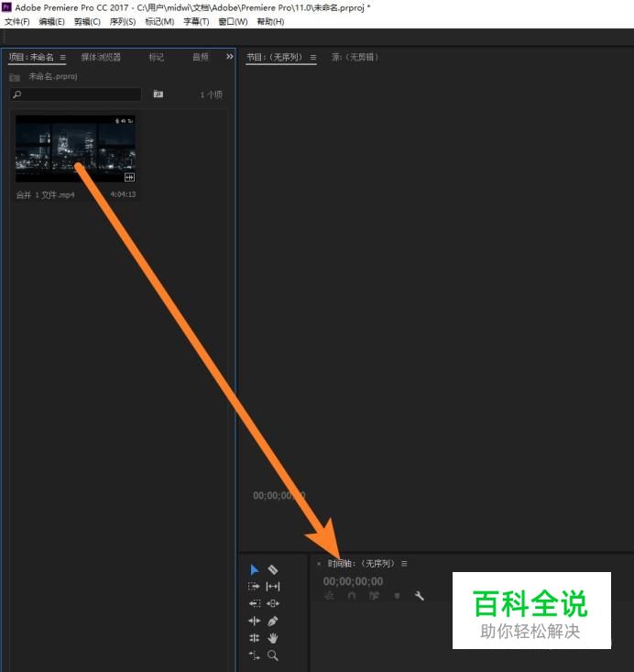Open the 帮助(H) menu

[x=270, y=21]
